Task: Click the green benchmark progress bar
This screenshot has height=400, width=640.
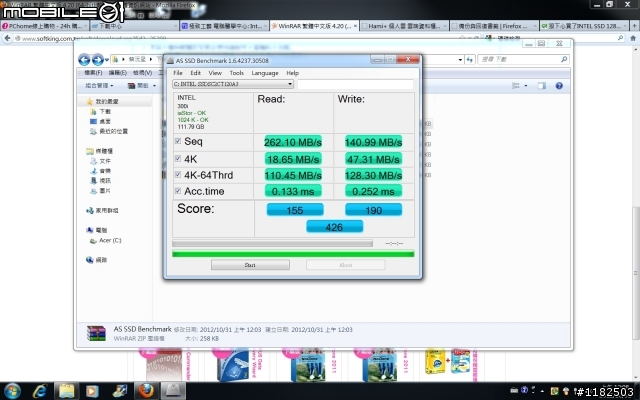Action: pyautogui.click(x=293, y=254)
